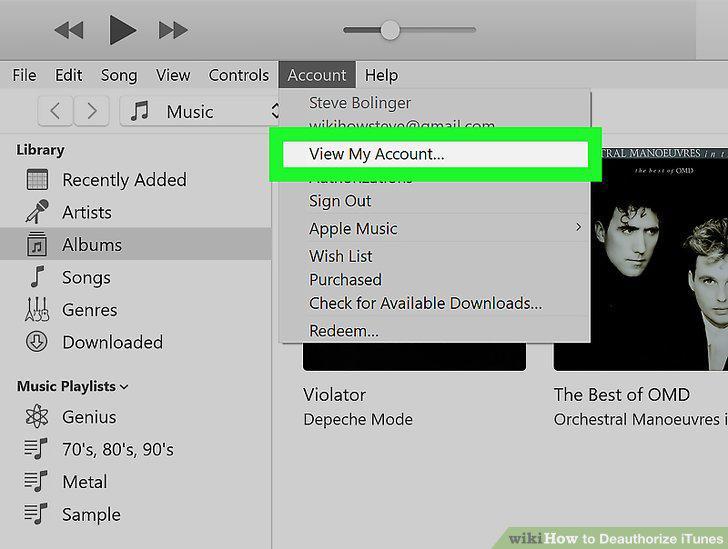Click the Recently Added grid icon
This screenshot has width=728, height=549.
tap(37, 180)
